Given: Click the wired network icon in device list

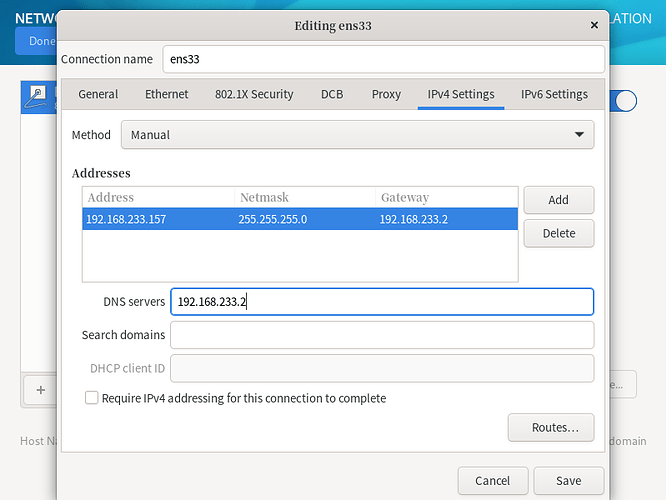Looking at the screenshot, I should coord(36,96).
